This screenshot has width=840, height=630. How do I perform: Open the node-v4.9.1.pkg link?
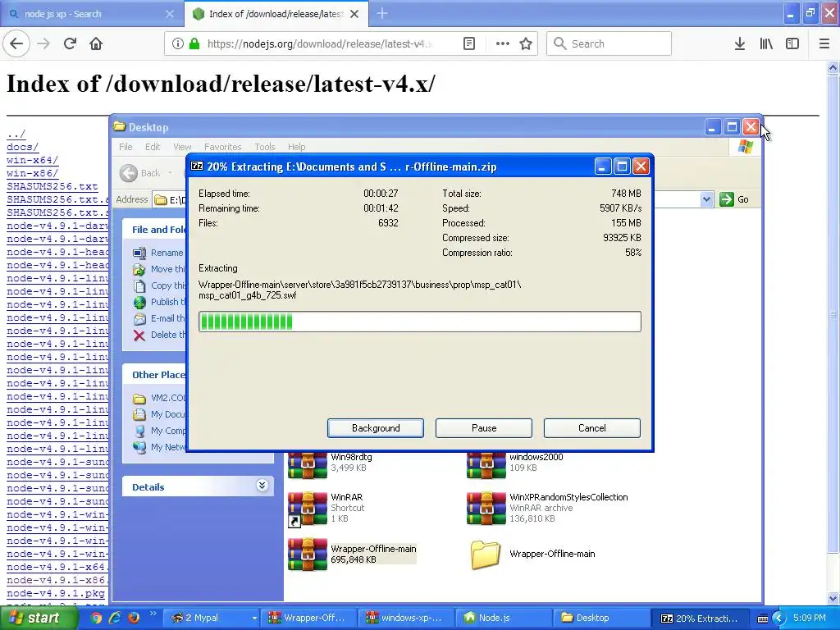(56, 593)
